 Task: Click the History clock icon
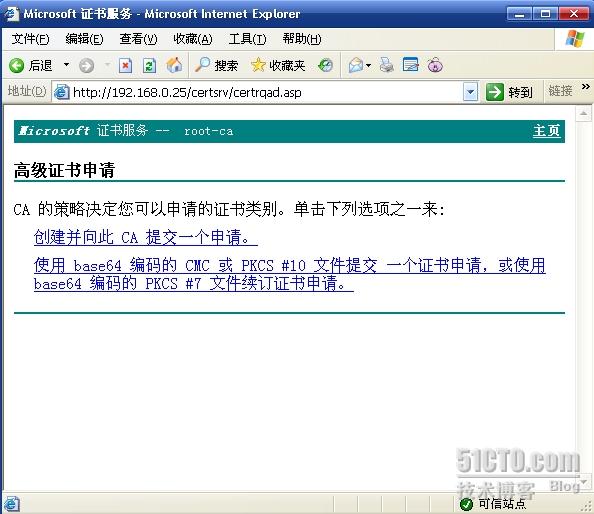click(x=325, y=66)
